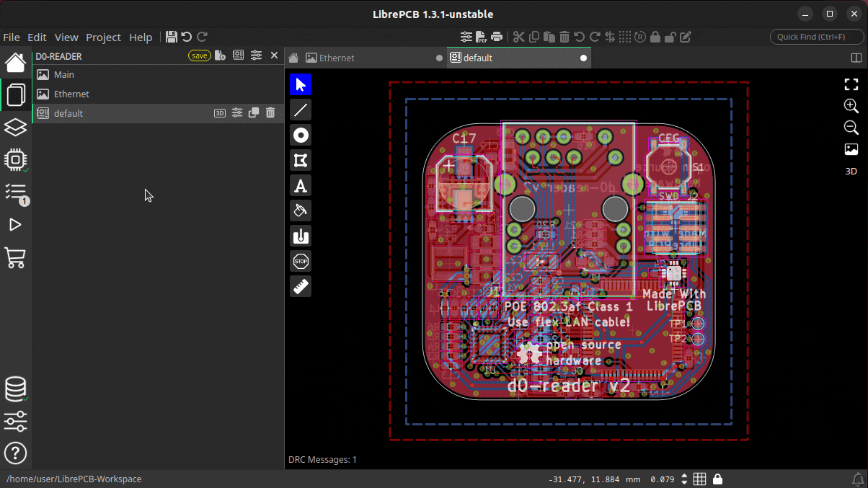
Task: Click the play arrow sidebar icon
Action: point(15,225)
